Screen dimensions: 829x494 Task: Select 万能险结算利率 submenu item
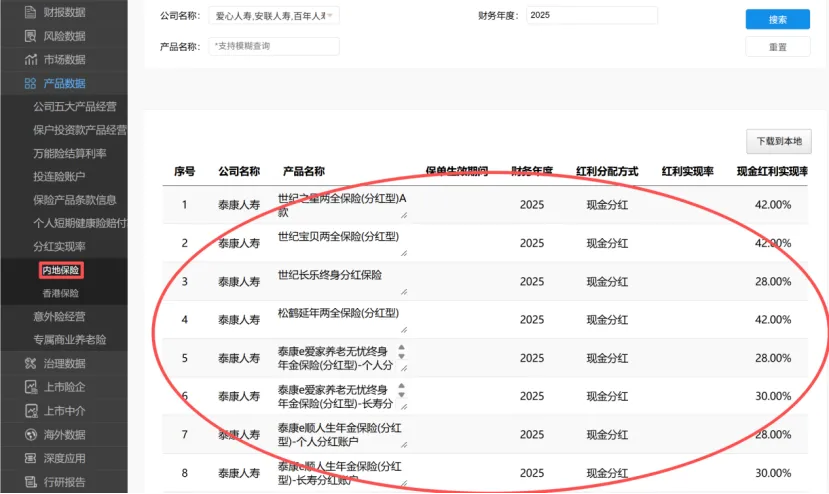point(69,153)
